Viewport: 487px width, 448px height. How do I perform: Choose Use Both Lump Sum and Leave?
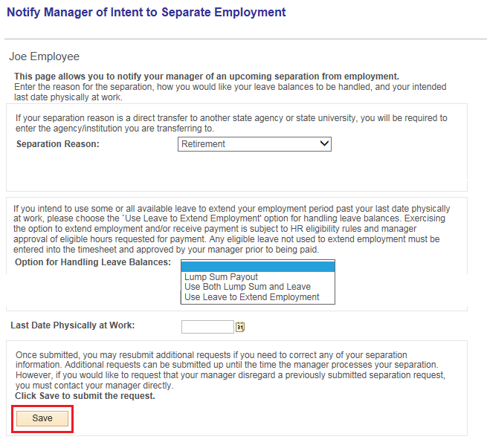click(247, 287)
